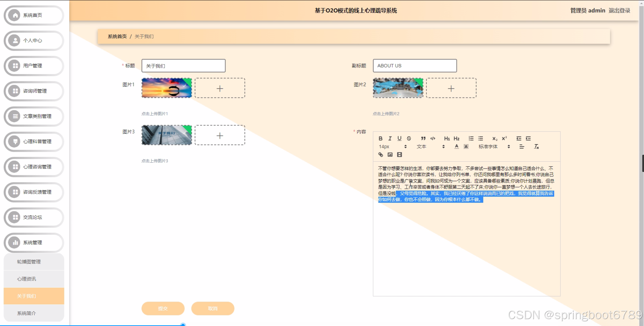Add another image in 图片3 upload box
644x326 pixels.
pyautogui.click(x=220, y=135)
